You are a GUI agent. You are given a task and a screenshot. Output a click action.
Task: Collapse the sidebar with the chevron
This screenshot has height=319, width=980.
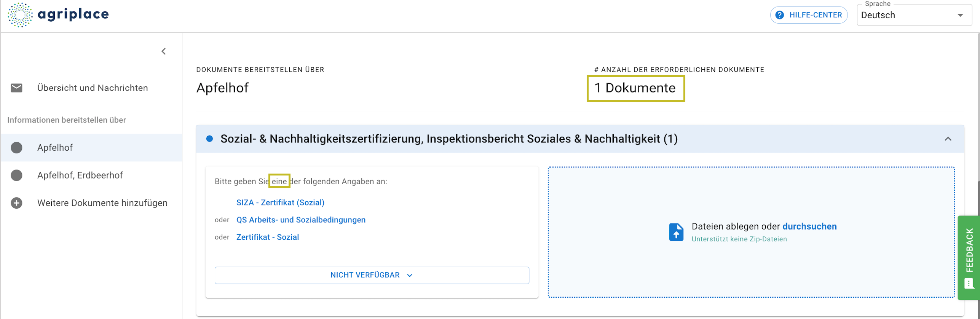(x=164, y=51)
